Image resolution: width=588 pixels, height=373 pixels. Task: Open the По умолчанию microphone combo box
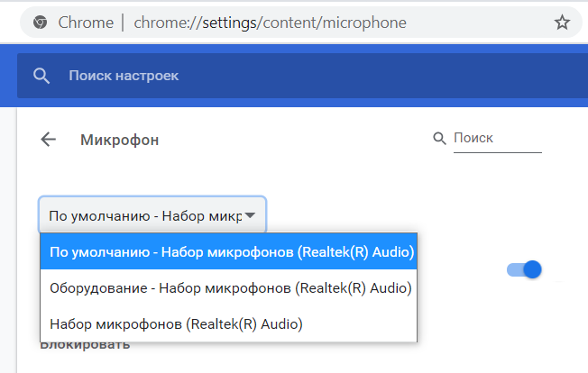(x=152, y=214)
